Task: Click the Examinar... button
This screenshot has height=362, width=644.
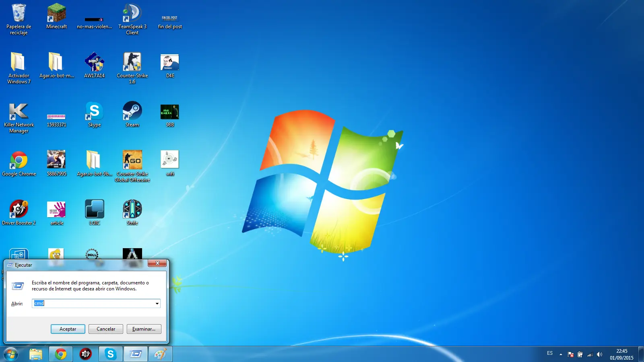Action: [144, 329]
